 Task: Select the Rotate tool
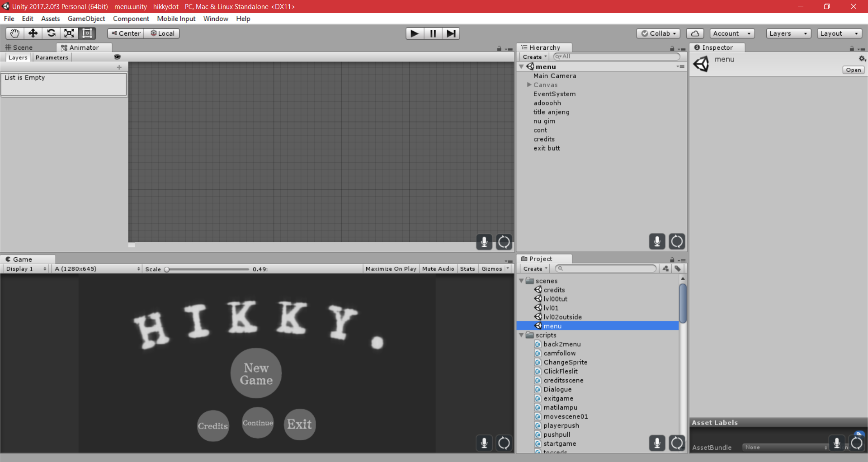[x=51, y=33]
